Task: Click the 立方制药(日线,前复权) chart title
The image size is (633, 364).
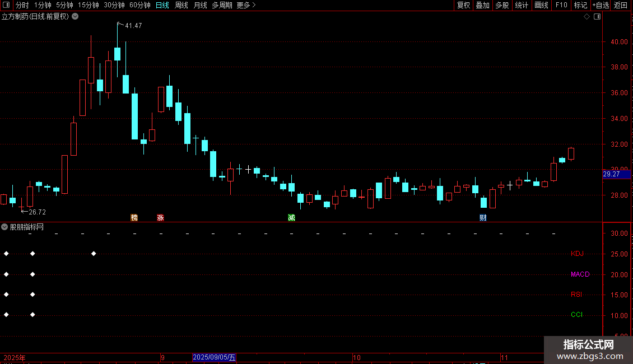Action: pyautogui.click(x=35, y=17)
